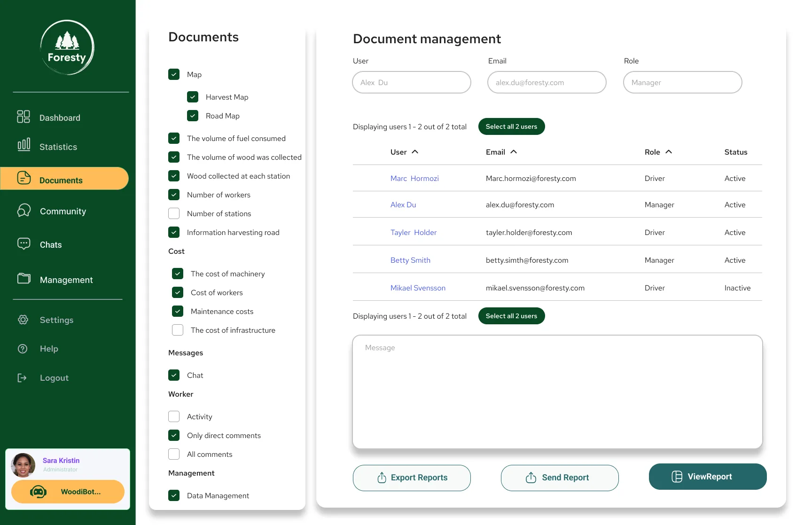
Task: Uncheck the Data Management checkbox
Action: (x=174, y=495)
